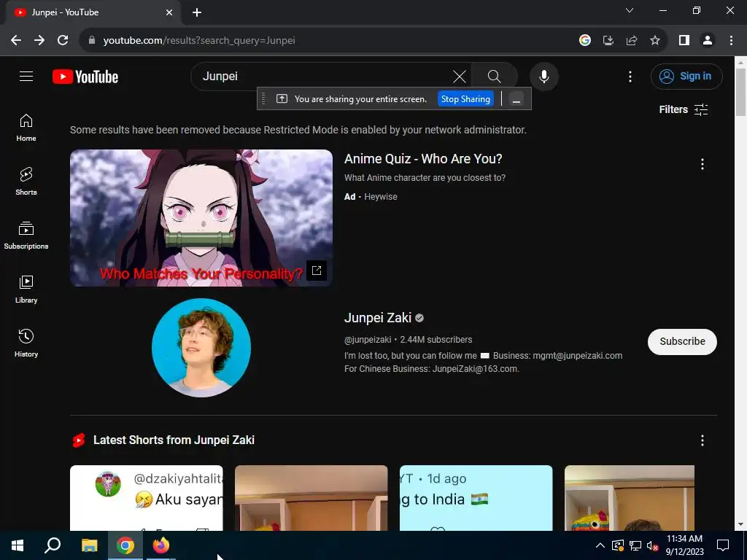Screen dimensions: 747x560
Task: Go back in Chrome
Action: coord(16,41)
